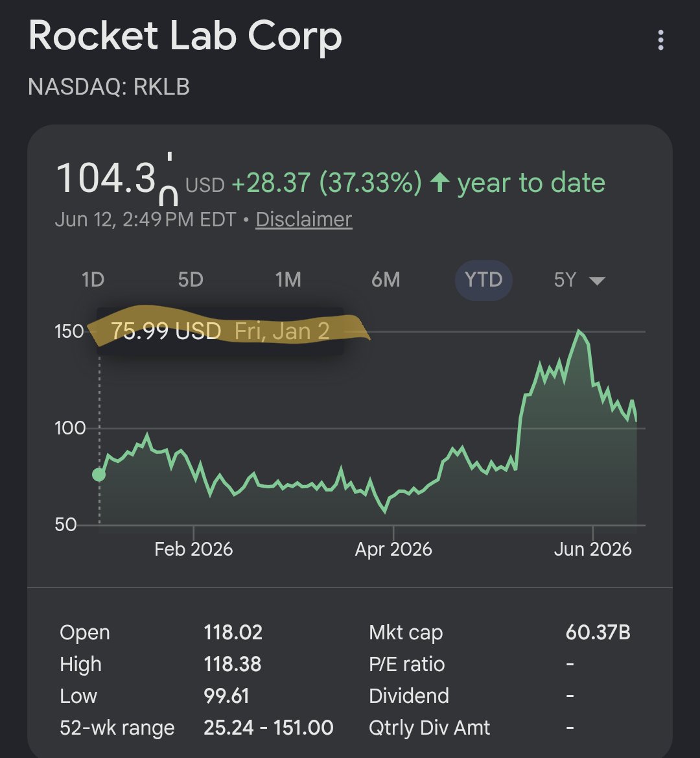Click the green data point marker on chart
The width and height of the screenshot is (700, 758).
99,475
